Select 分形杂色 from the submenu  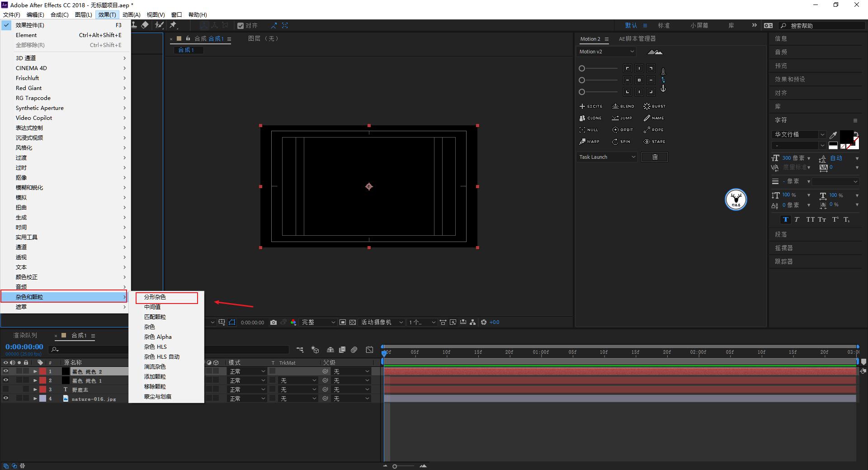(x=155, y=297)
